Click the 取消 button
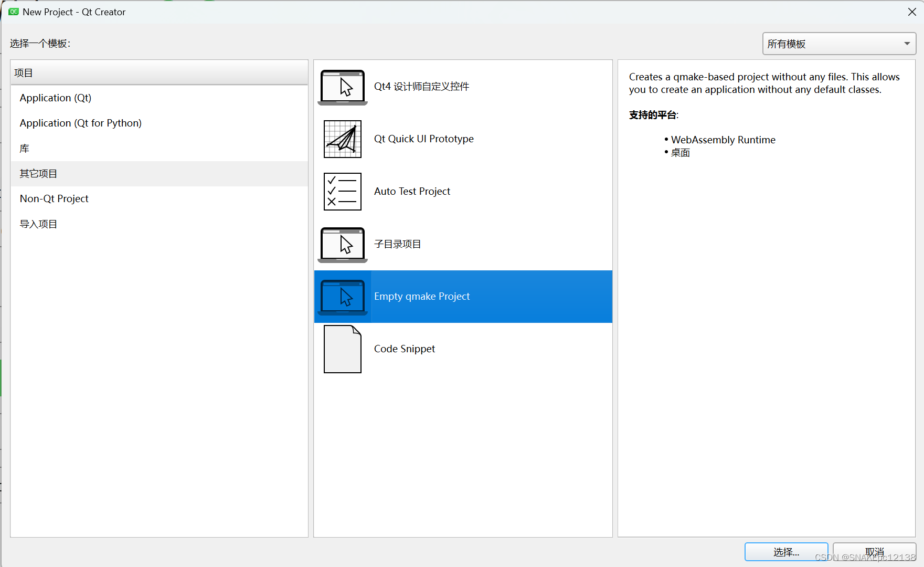The height and width of the screenshot is (567, 924). click(x=874, y=552)
